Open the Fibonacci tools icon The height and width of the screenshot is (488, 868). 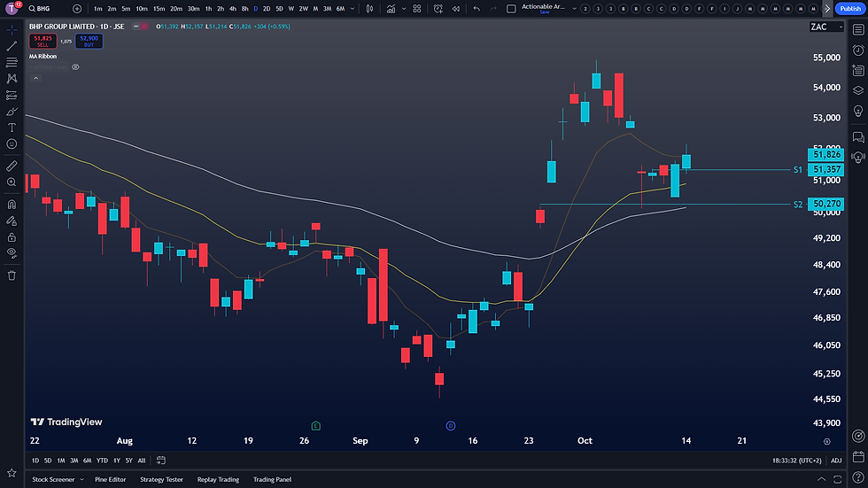tap(12, 62)
